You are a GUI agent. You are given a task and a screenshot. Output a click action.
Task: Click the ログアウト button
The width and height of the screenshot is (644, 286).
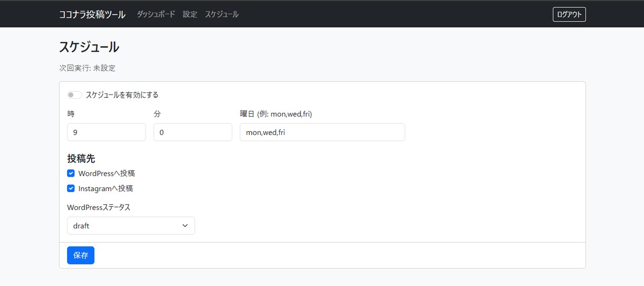coord(569,14)
